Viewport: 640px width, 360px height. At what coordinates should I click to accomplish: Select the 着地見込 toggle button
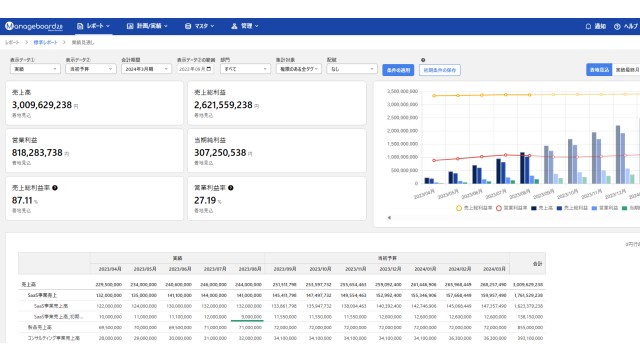tap(599, 70)
